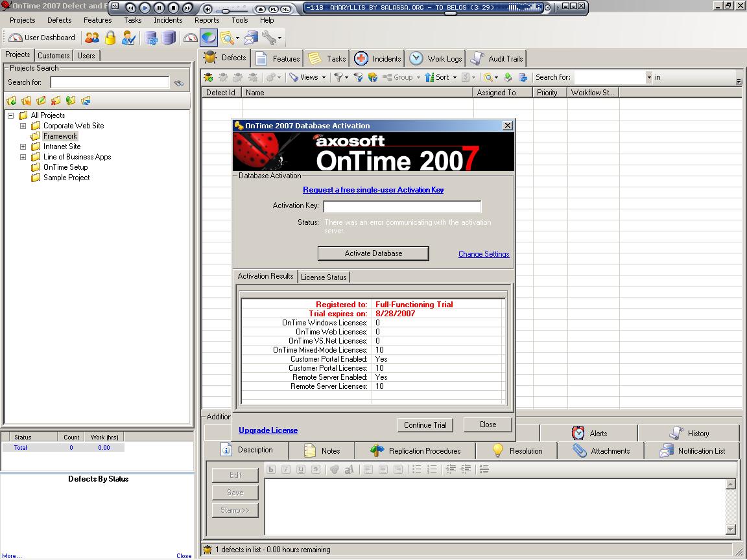Click the Priority column header
The image size is (747, 560).
[x=551, y=93]
